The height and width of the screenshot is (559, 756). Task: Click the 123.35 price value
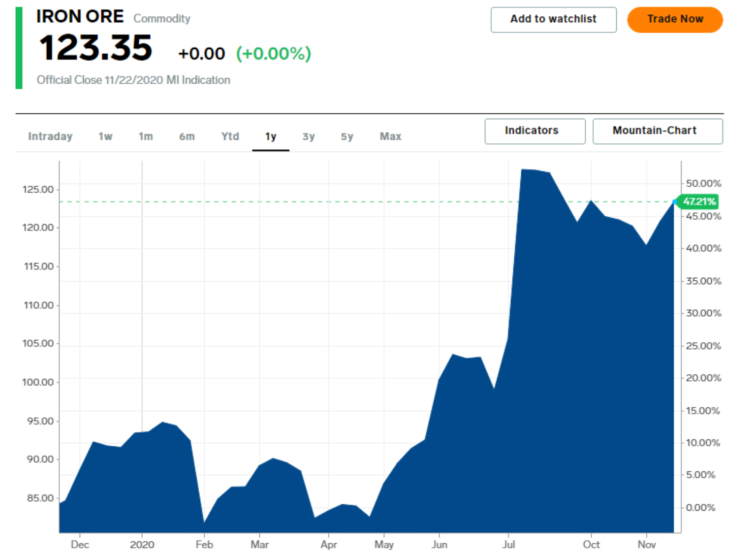coord(96,48)
